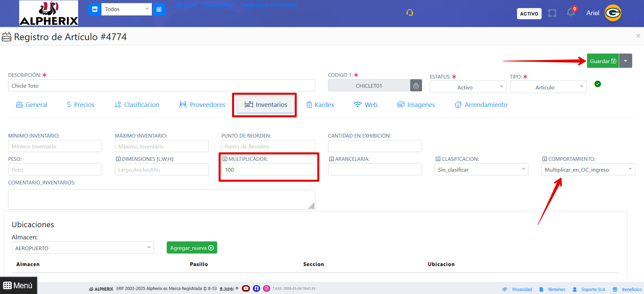Expand the Guardar split-button arrow
644x294 pixels.
coord(625,61)
